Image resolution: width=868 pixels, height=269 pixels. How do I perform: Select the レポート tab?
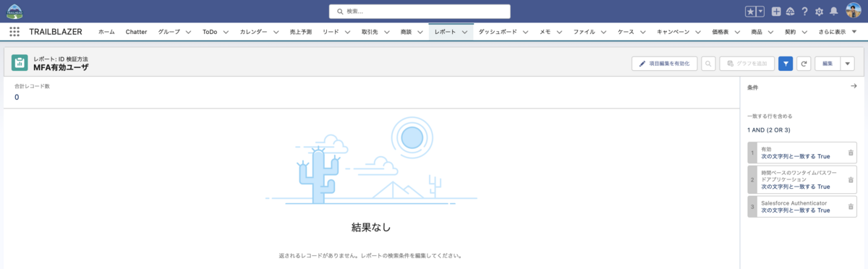pyautogui.click(x=446, y=32)
